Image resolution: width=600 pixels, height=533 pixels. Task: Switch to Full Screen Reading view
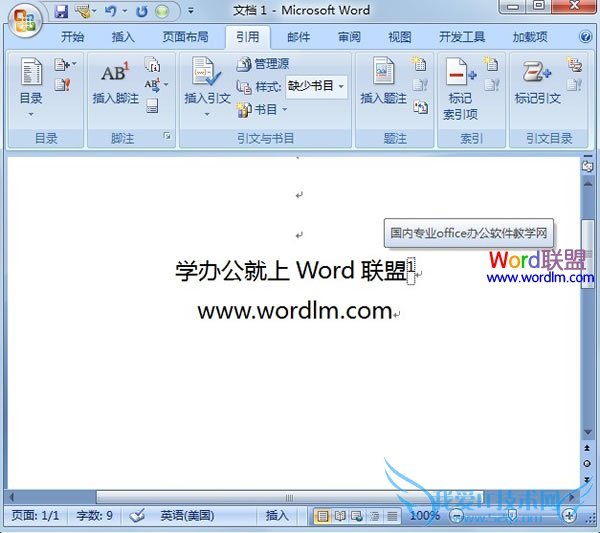click(x=340, y=516)
